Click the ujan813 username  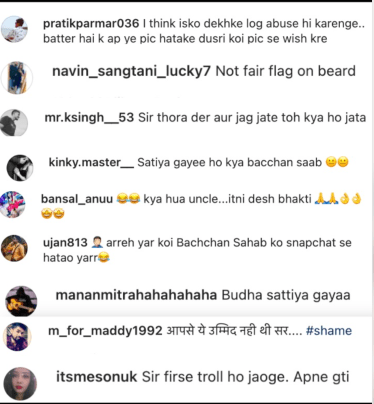[65, 243]
